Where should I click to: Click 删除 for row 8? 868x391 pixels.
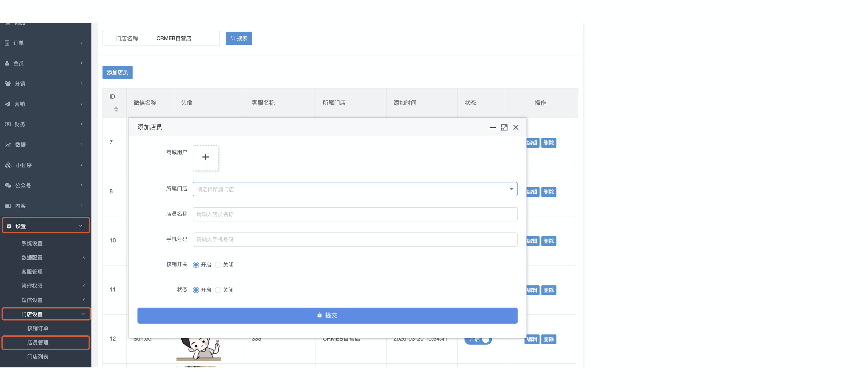click(x=549, y=192)
